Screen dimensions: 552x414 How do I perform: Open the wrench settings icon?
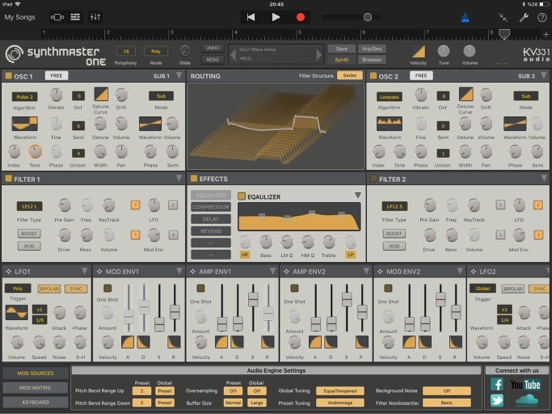pos(524,17)
